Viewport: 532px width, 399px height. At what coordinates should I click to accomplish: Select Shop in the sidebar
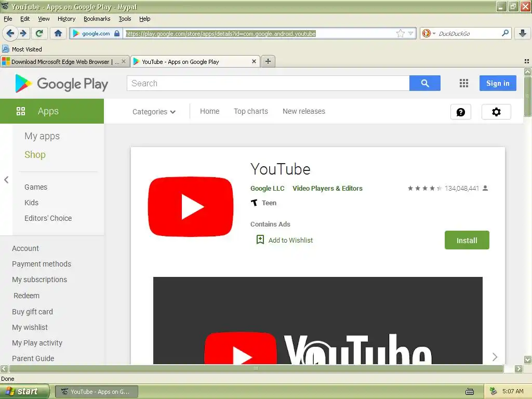coord(35,155)
